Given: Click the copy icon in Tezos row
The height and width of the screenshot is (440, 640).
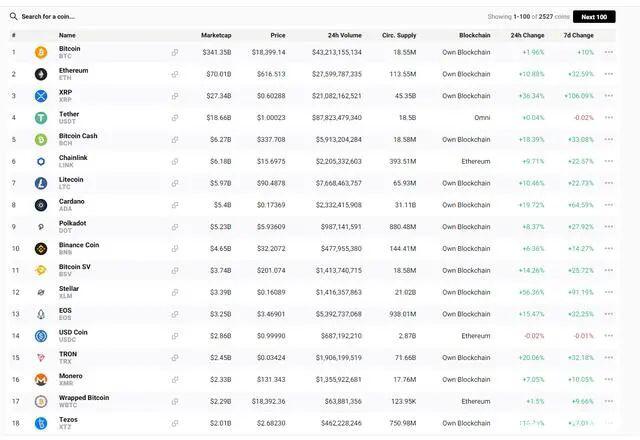Looking at the screenshot, I should point(175,423).
